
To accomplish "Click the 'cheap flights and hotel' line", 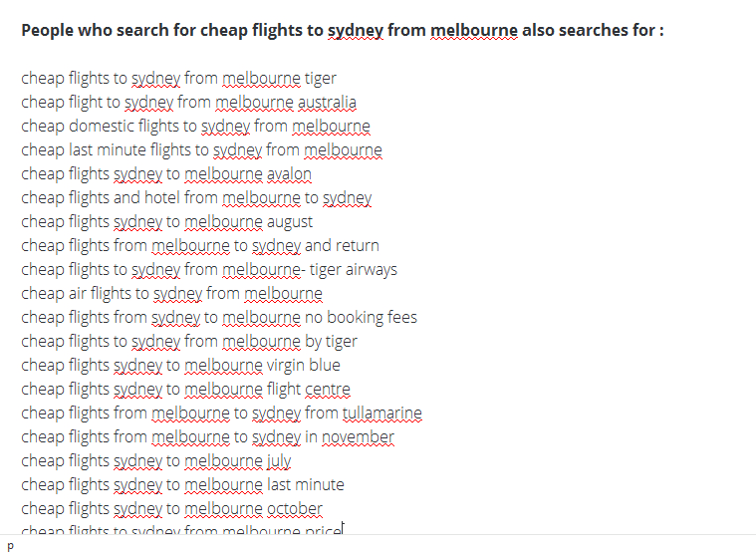I will pyautogui.click(x=196, y=197).
